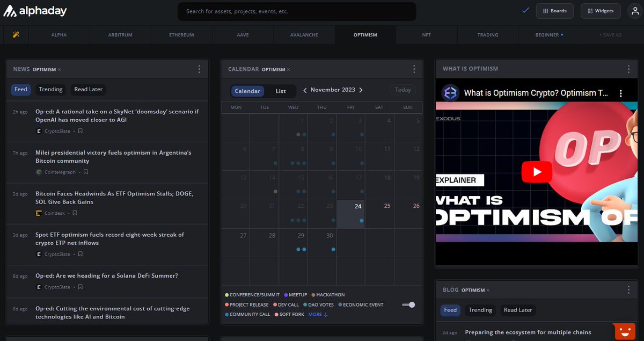
Task: Open What Is Optimism widget menu
Action: [x=628, y=69]
